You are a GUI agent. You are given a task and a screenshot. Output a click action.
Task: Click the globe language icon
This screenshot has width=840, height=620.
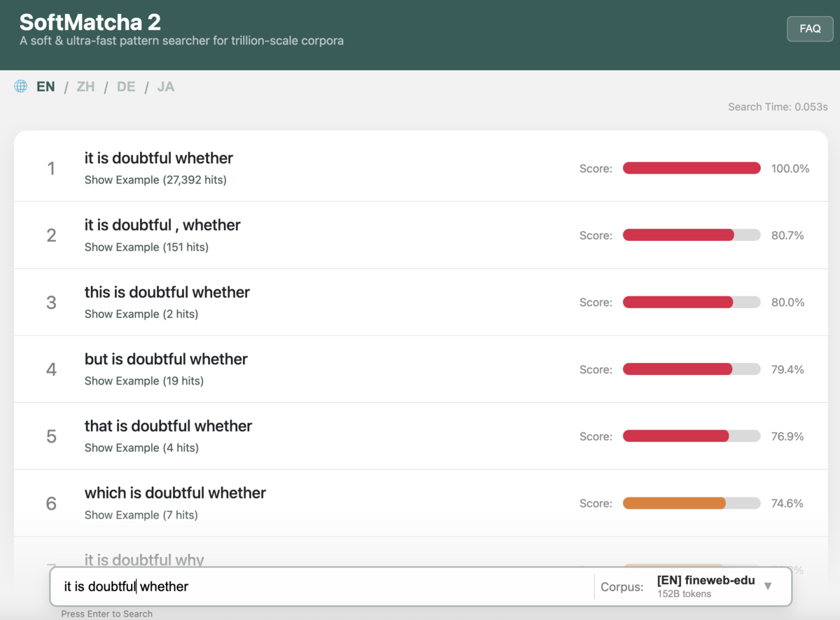point(21,86)
